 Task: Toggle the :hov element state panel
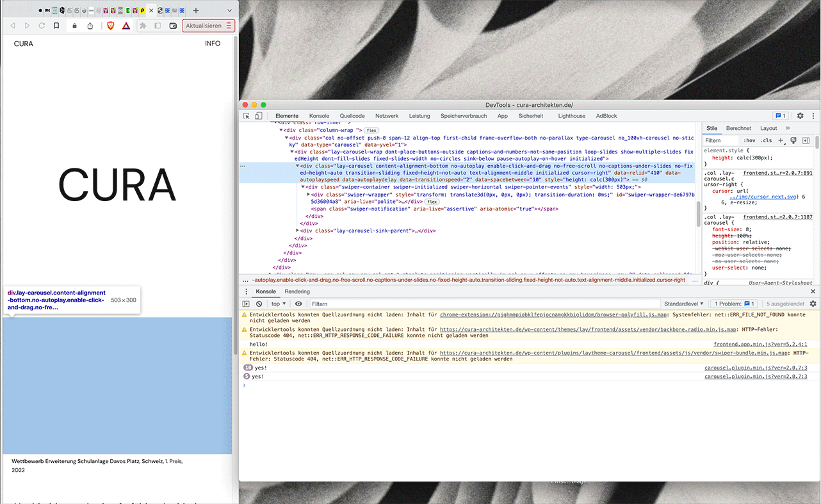[x=749, y=140]
